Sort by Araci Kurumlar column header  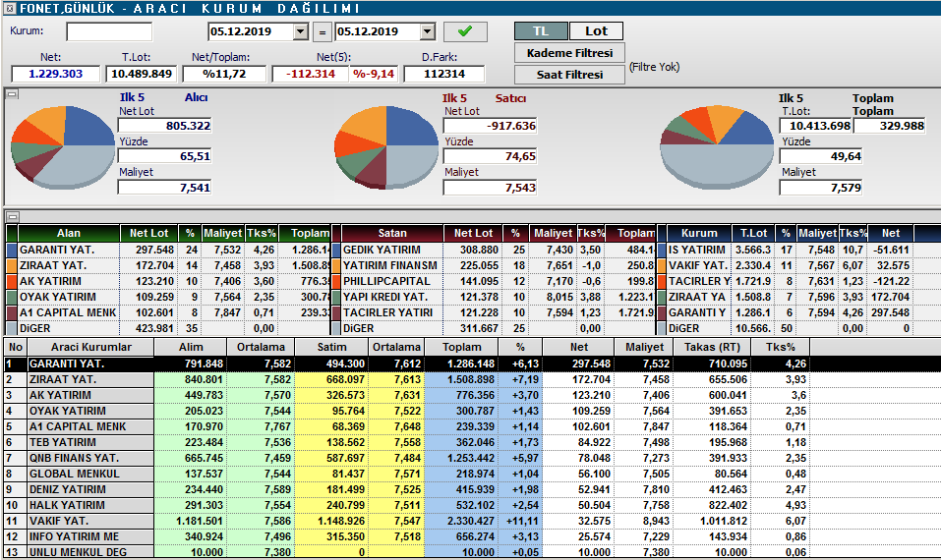[90, 347]
